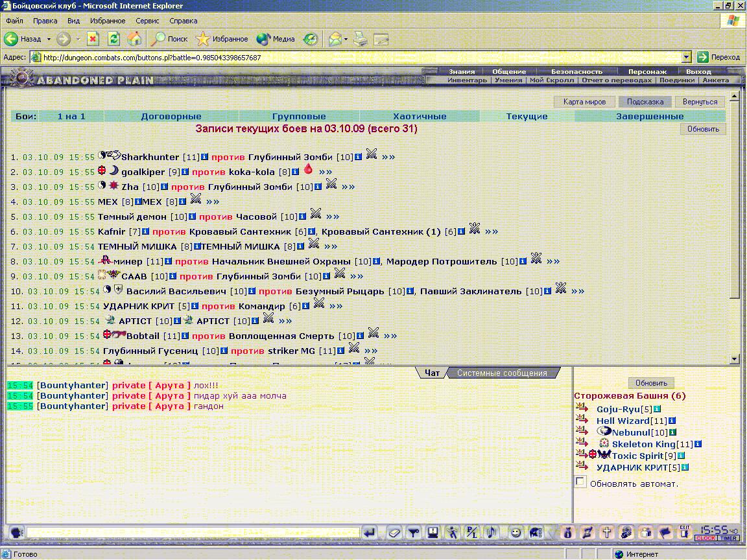Click the Print printer icon
The height and width of the screenshot is (560, 747).
(361, 39)
